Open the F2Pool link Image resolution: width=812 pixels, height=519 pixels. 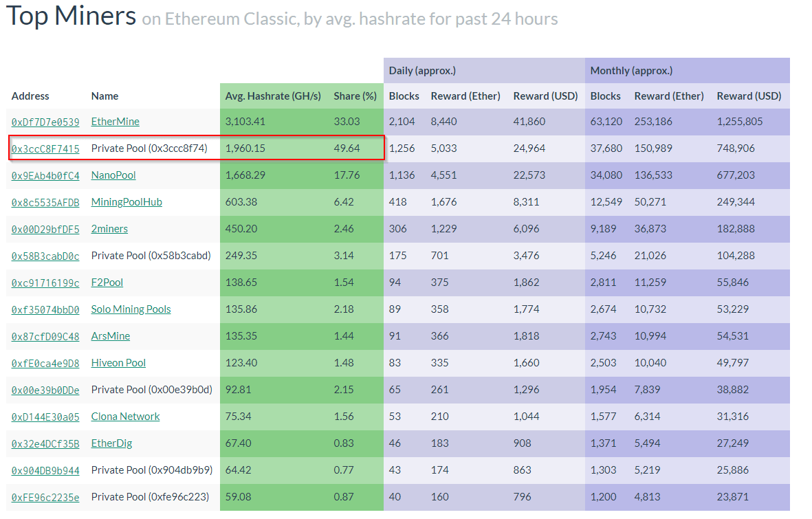tap(107, 283)
